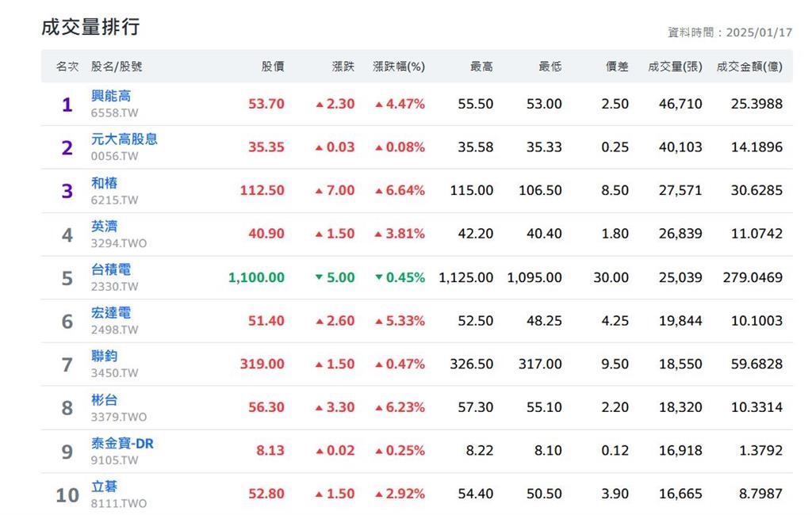Open the 聯鈞 stock link
This screenshot has width=812, height=515.
tap(104, 357)
